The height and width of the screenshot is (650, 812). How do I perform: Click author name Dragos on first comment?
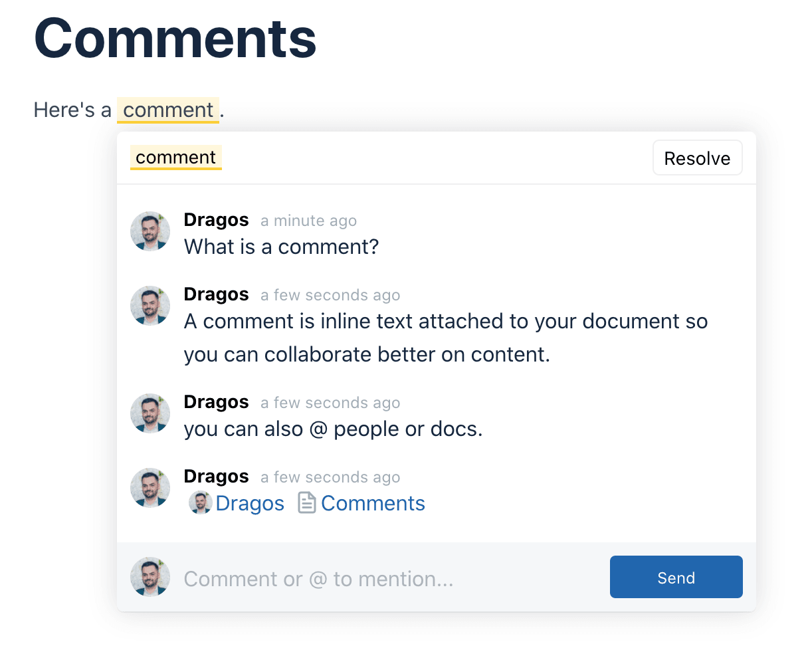pos(216,220)
